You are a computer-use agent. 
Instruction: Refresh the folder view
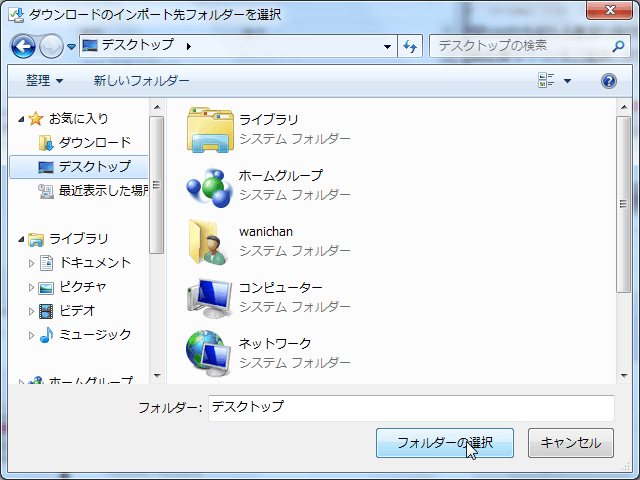[x=410, y=46]
